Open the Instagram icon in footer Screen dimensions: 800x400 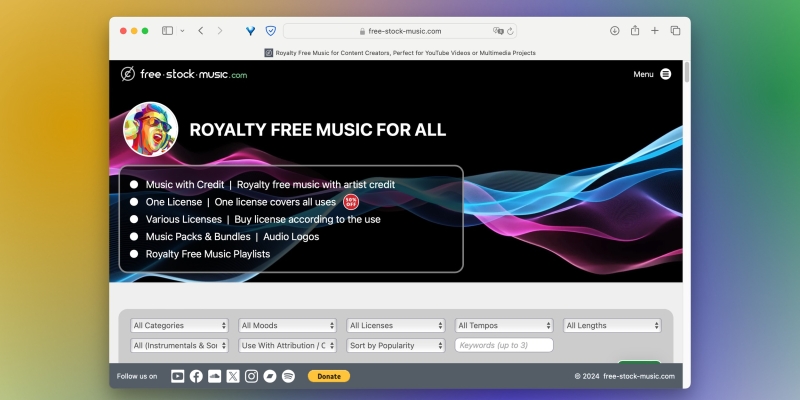pos(252,376)
